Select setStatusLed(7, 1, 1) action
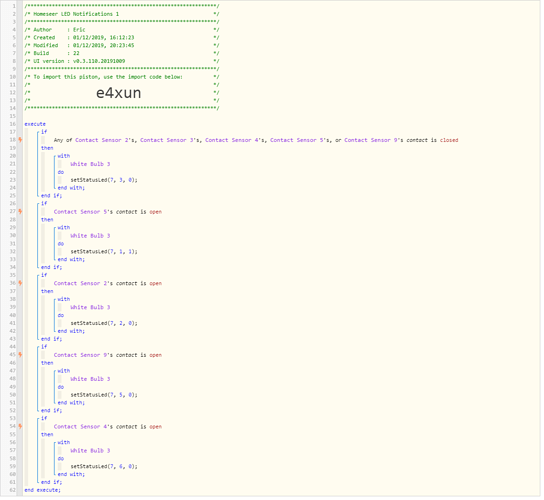 104,252
